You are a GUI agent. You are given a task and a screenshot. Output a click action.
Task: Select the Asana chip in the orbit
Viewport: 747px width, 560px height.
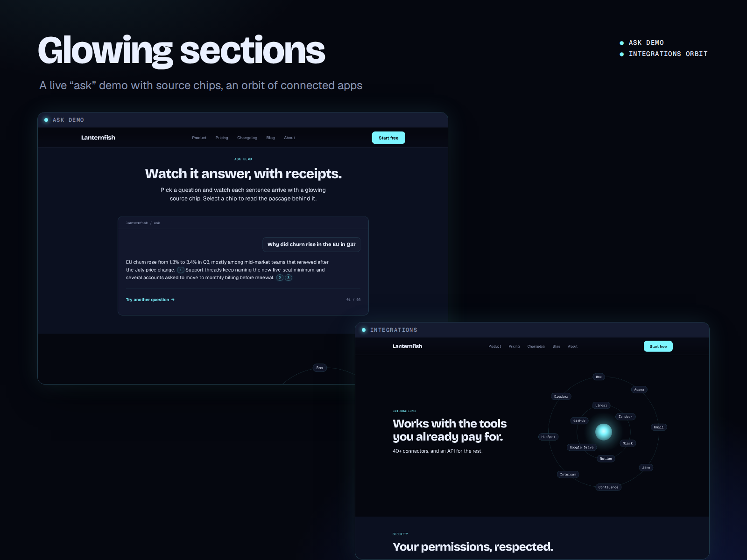coord(639,389)
